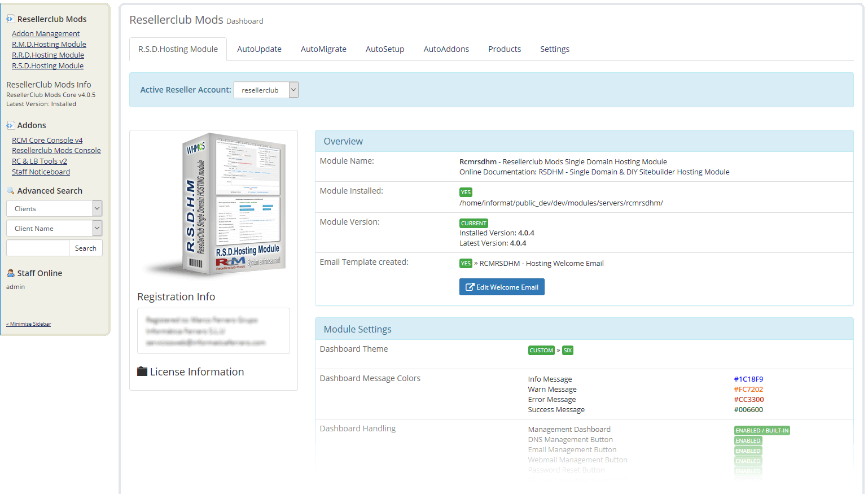Image resolution: width=868 pixels, height=494 pixels.
Task: Click the Online Documentation RSDHM text
Action: pyautogui.click(x=594, y=172)
